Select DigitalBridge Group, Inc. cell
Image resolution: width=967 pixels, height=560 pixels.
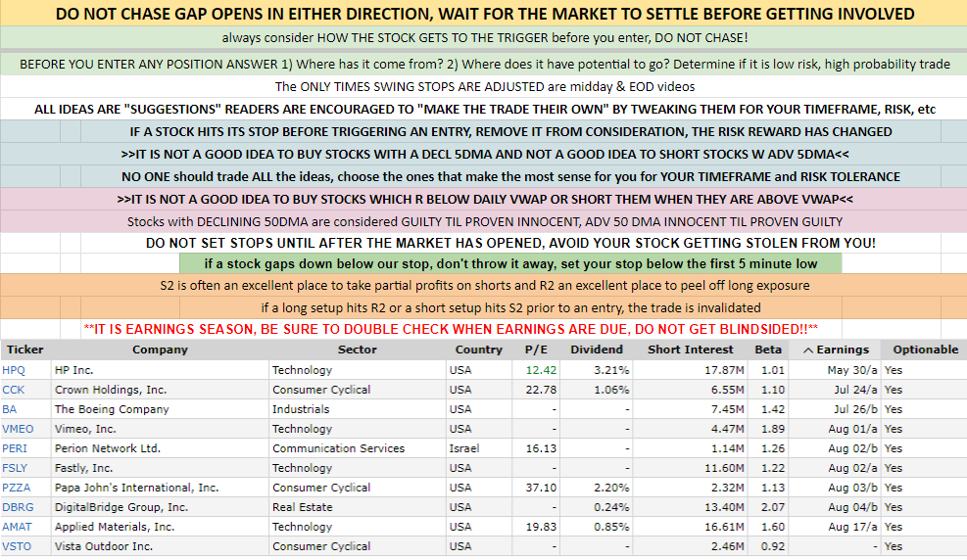pos(161,508)
